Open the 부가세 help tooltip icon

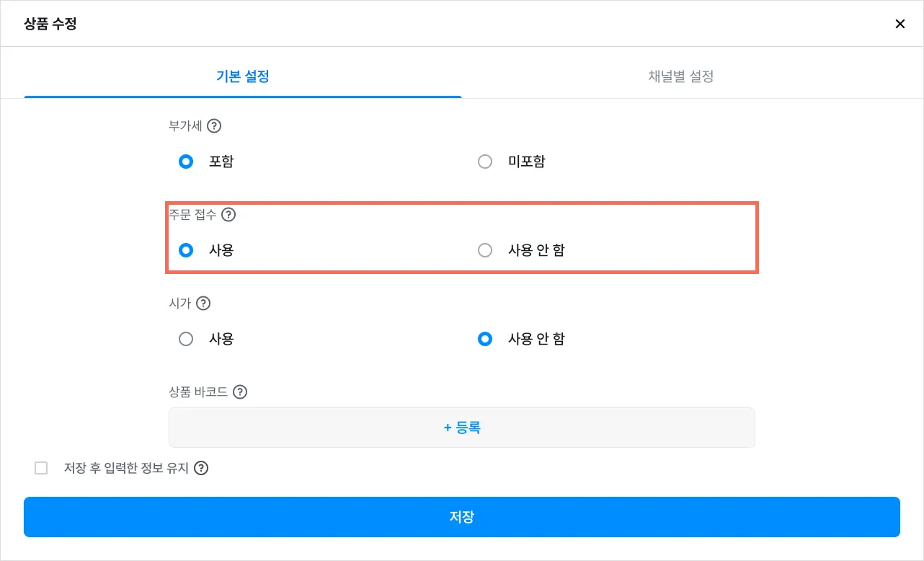(214, 126)
